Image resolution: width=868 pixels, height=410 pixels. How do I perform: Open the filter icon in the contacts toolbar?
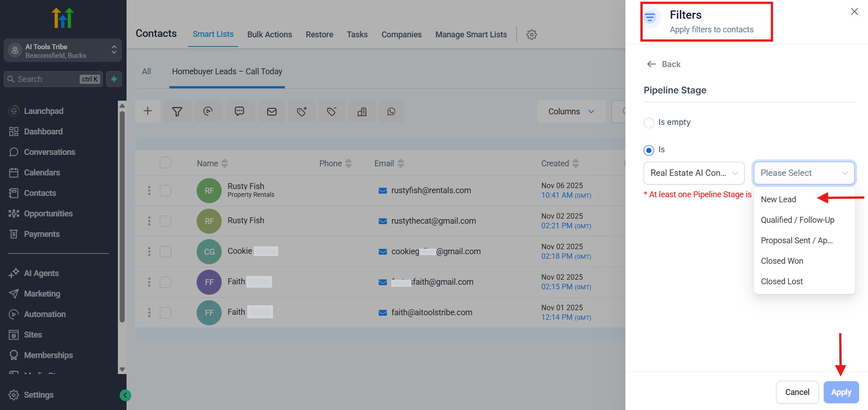click(177, 111)
